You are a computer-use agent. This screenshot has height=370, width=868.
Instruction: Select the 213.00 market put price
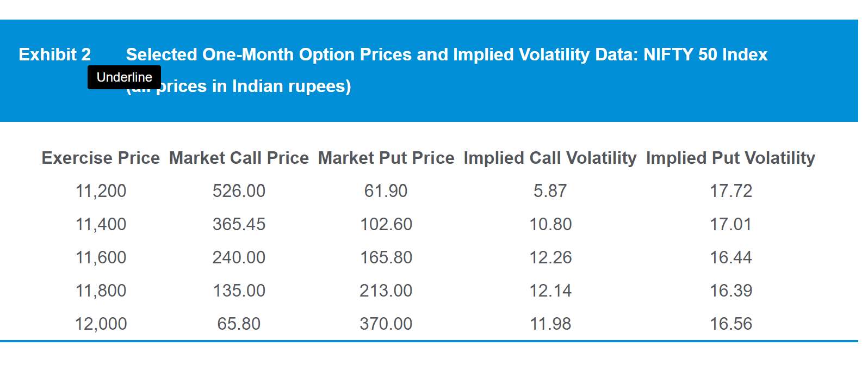pos(386,291)
